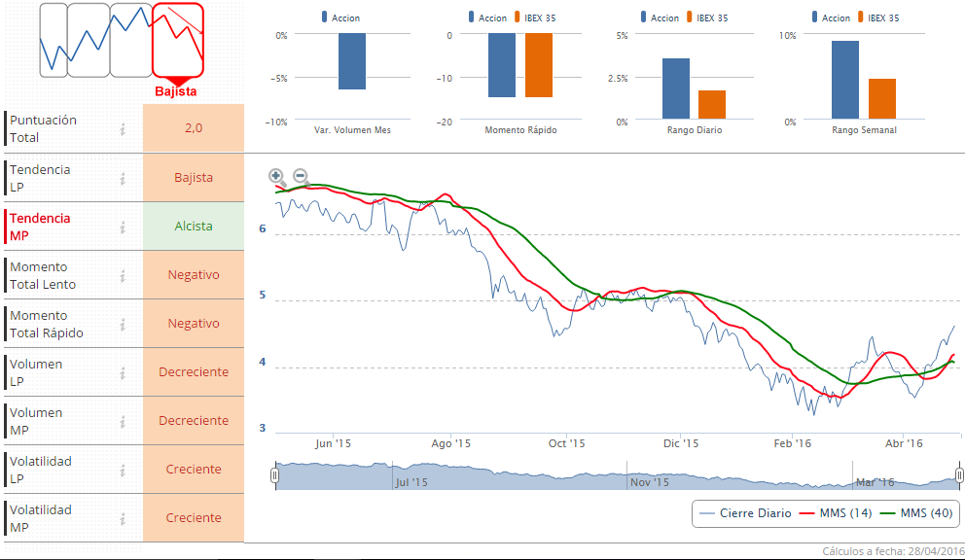Open info icon for Momento Total Lento
This screenshot has width=965, height=560.
click(123, 275)
